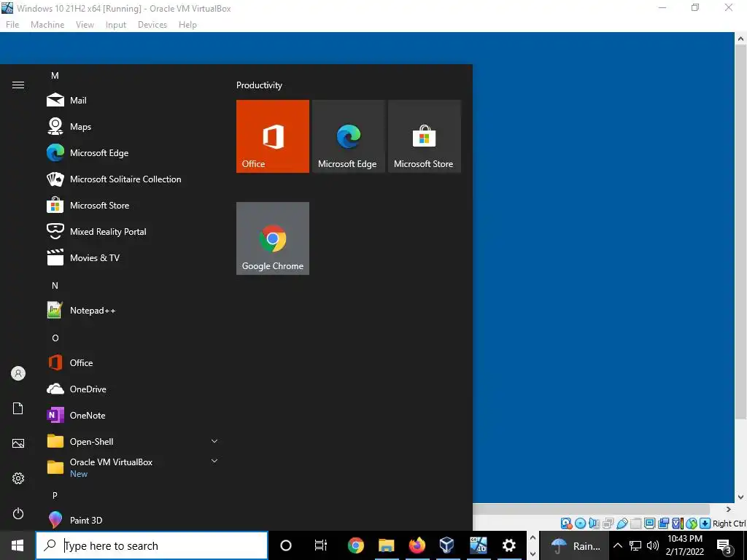Click the Power button in Start sidebar
747x560 pixels.
[18, 513]
